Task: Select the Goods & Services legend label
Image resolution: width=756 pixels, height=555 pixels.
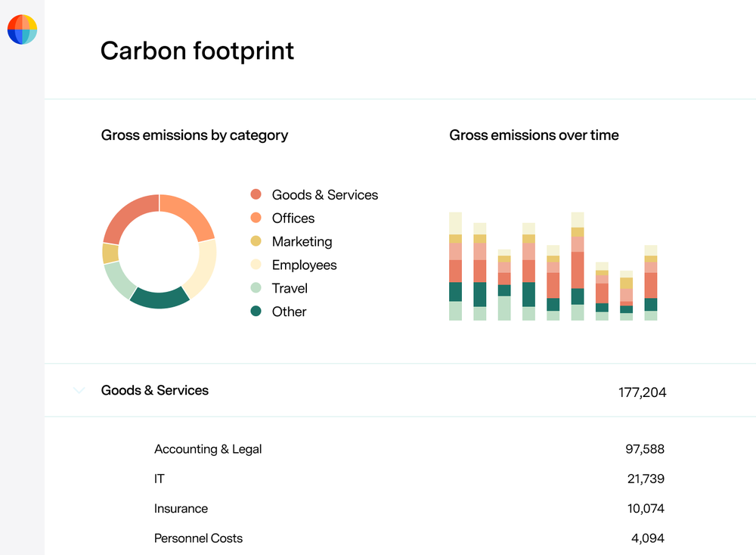Action: (325, 195)
